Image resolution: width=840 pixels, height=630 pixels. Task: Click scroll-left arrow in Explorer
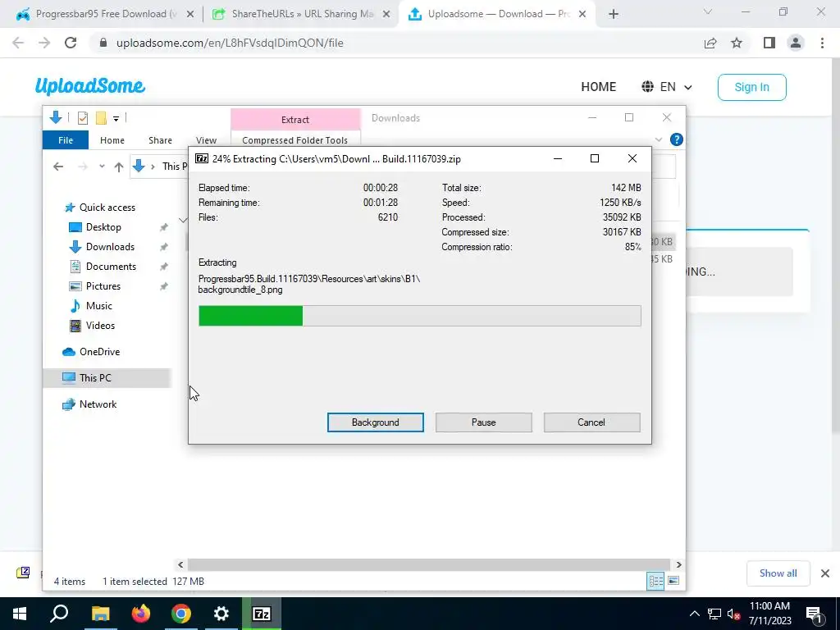click(x=180, y=564)
